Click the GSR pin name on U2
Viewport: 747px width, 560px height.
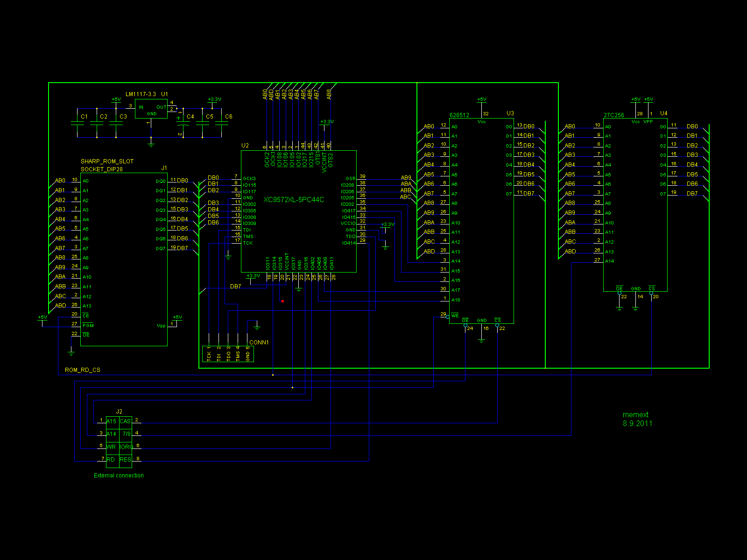[350, 179]
